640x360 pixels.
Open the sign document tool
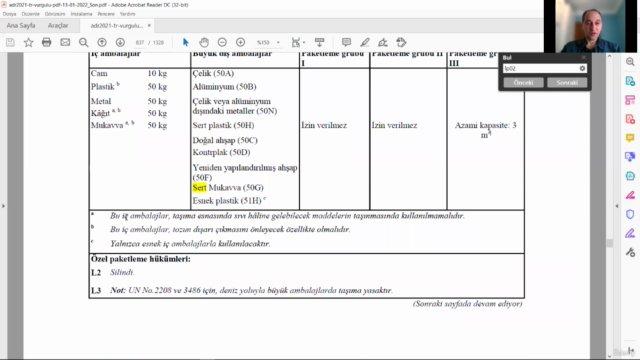(x=382, y=42)
